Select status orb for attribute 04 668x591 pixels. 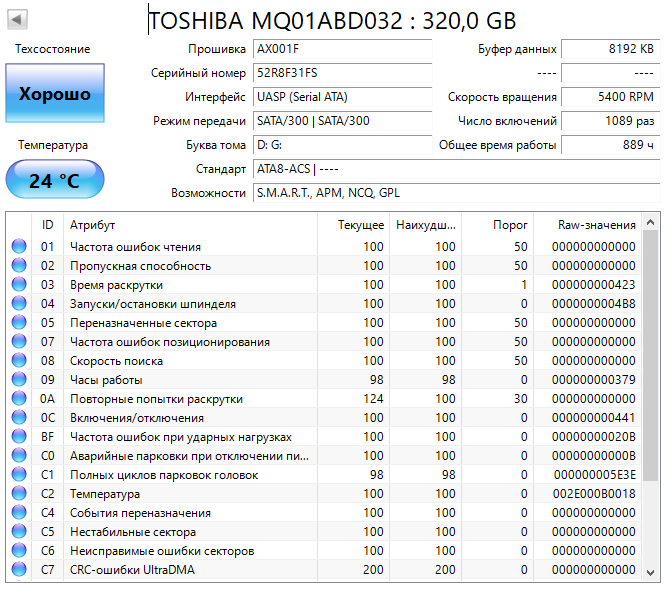click(19, 304)
